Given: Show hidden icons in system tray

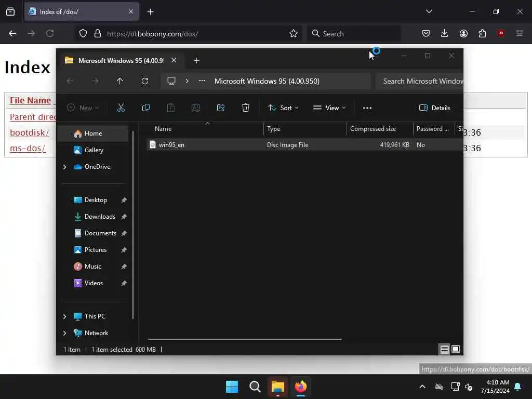Looking at the screenshot, I should pos(422,387).
